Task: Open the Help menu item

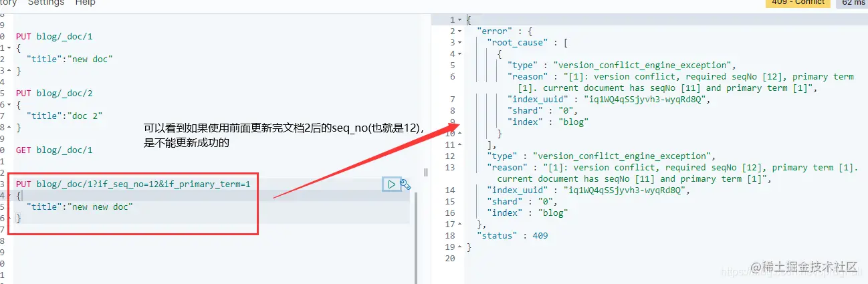Action: point(85,3)
